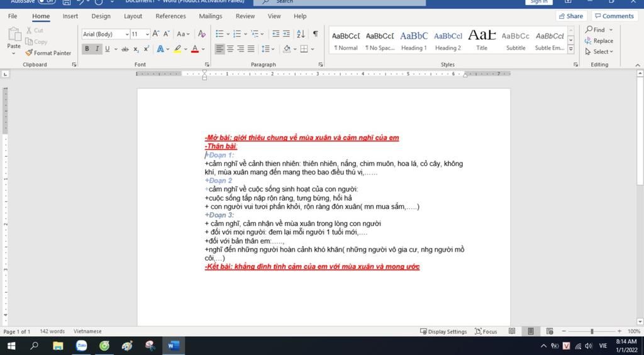The width and height of the screenshot is (644, 355).
Task: Apply borders to the paragraph
Action: (x=304, y=49)
